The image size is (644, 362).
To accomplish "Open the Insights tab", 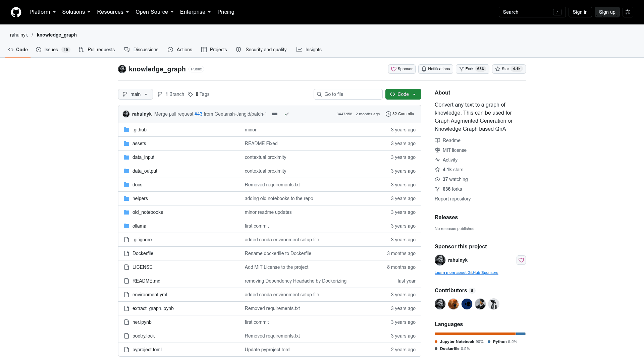I will (309, 50).
